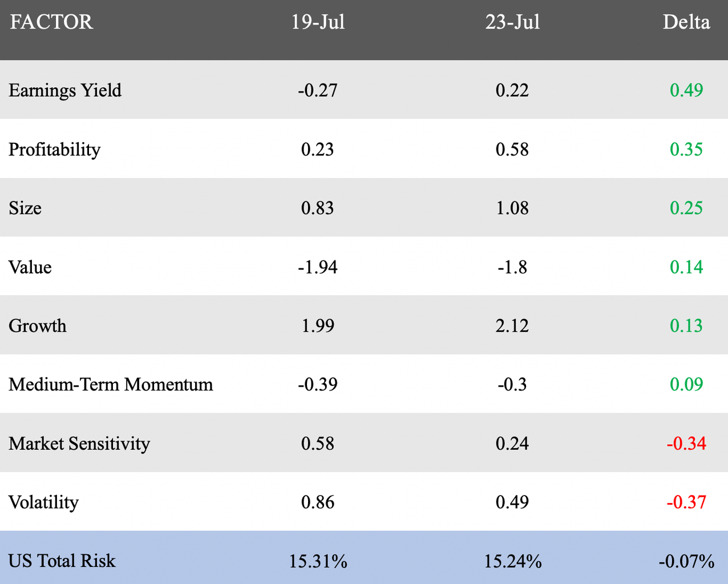Click the US Total Risk label

point(62,561)
